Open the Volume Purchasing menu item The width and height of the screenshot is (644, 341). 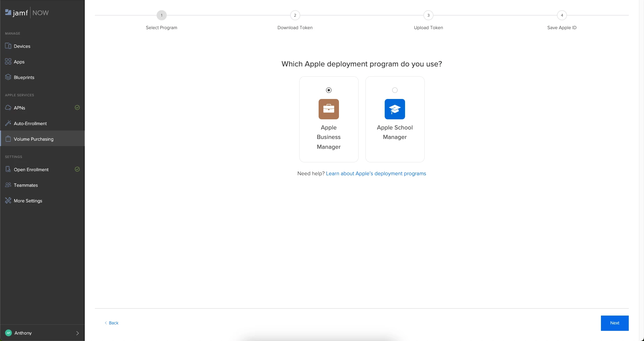(x=42, y=139)
